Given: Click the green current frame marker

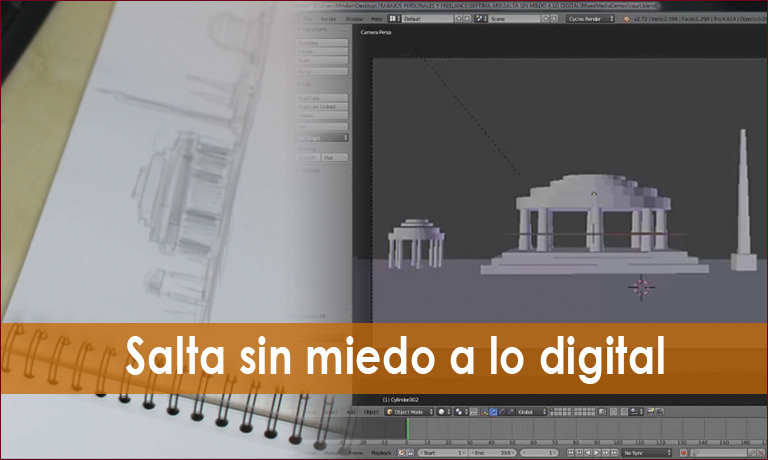Looking at the screenshot, I should click(x=407, y=429).
